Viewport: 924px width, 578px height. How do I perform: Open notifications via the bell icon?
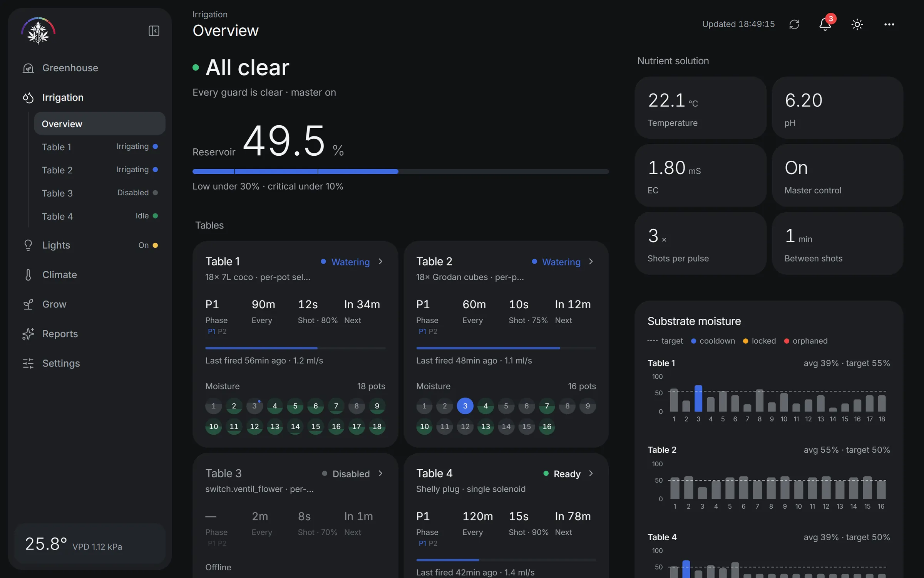(825, 24)
